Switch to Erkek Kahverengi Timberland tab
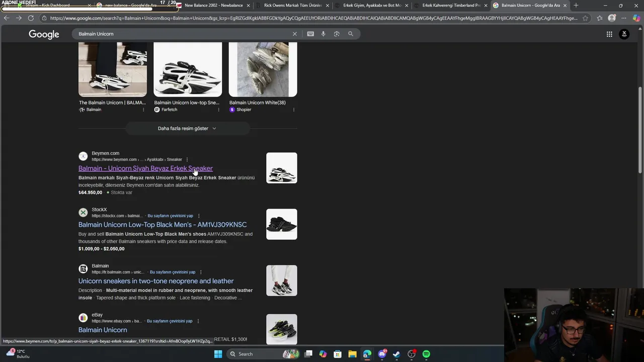The height and width of the screenshot is (362, 644). tap(451, 6)
